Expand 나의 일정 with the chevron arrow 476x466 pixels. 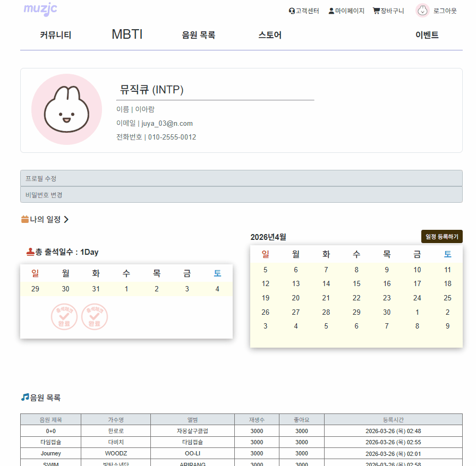66,219
